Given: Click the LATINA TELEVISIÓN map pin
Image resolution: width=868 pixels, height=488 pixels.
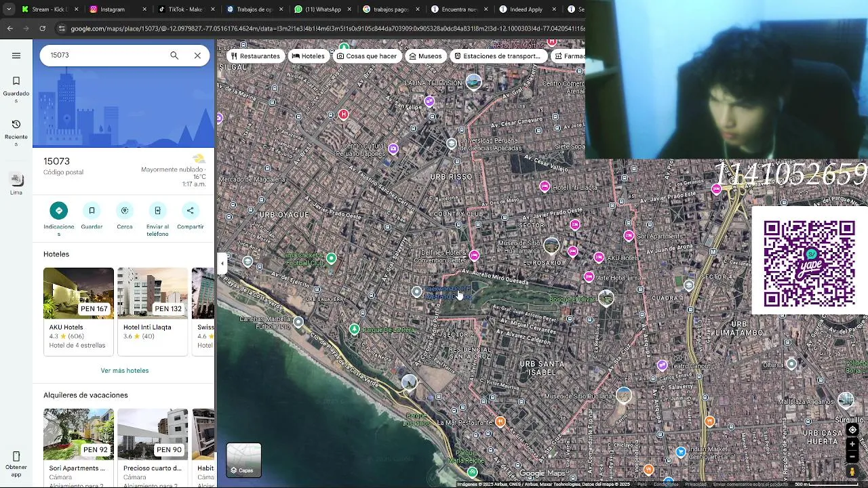Looking at the screenshot, I should coord(474,82).
